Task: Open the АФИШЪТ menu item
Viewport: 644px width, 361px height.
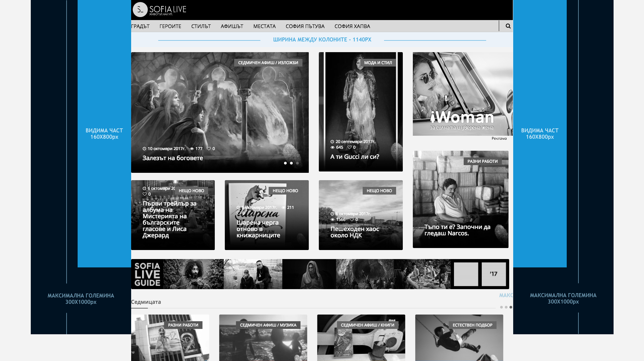Action: point(232,26)
